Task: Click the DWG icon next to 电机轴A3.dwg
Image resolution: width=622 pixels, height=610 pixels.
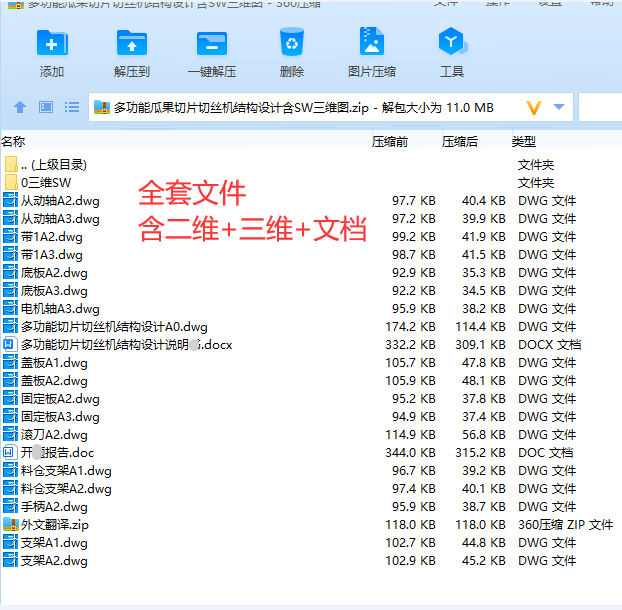Action: point(10,308)
